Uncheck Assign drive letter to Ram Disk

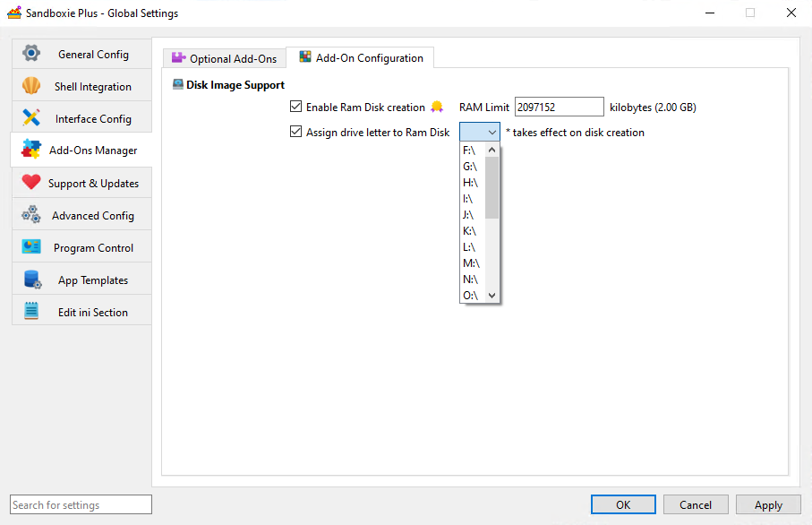[x=296, y=132]
